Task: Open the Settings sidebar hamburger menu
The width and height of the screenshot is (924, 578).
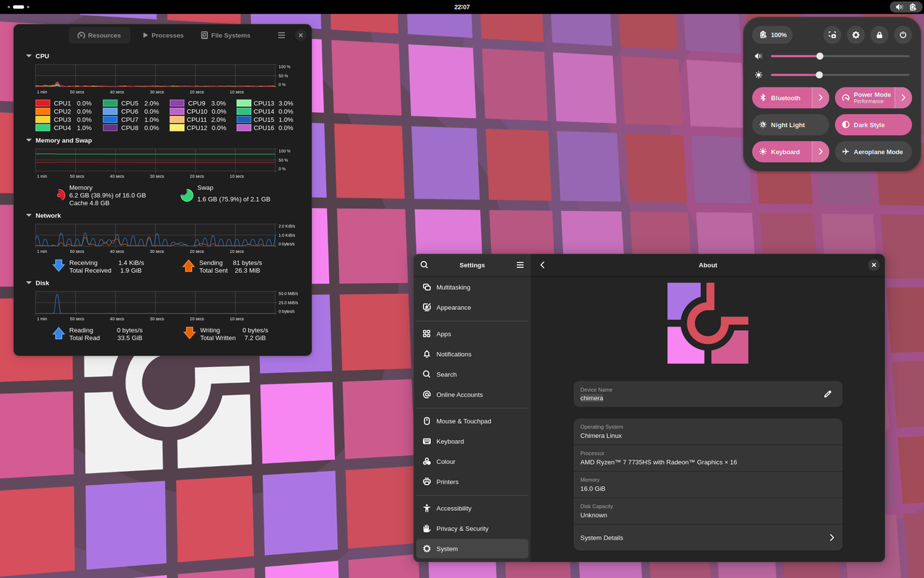Action: [x=520, y=265]
